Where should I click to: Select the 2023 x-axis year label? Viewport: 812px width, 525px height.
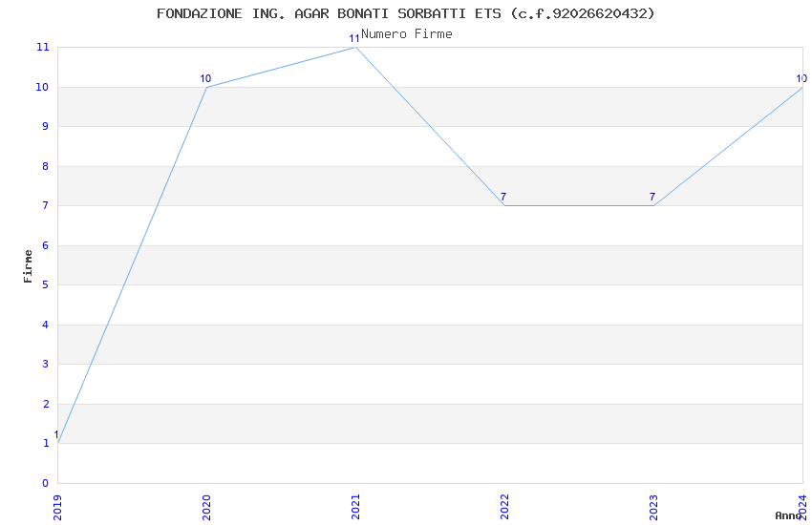(x=653, y=508)
